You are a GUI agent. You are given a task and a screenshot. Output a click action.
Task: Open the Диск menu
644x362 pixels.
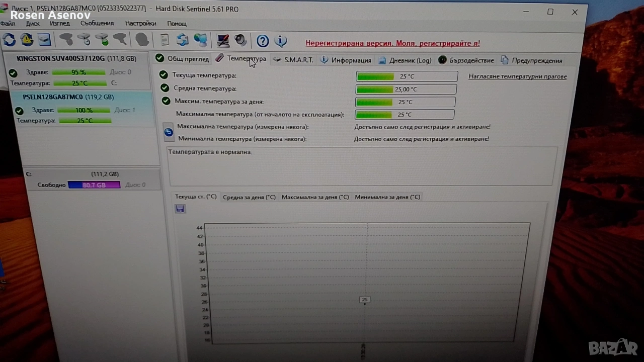click(x=33, y=23)
